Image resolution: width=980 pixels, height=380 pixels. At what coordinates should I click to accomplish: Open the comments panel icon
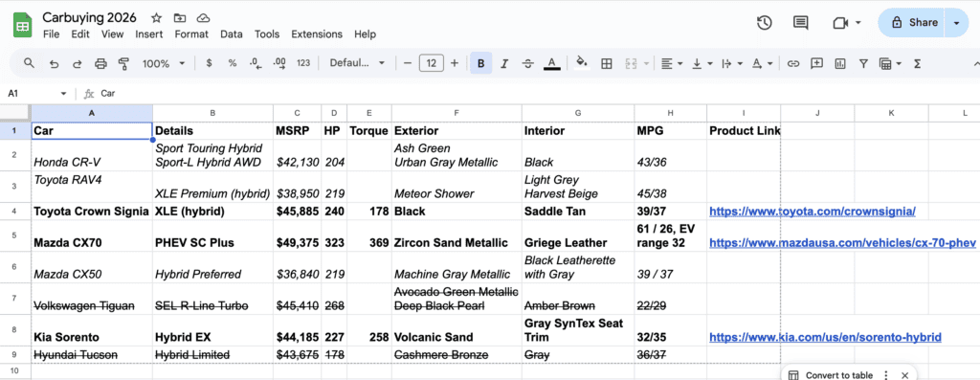pos(800,23)
